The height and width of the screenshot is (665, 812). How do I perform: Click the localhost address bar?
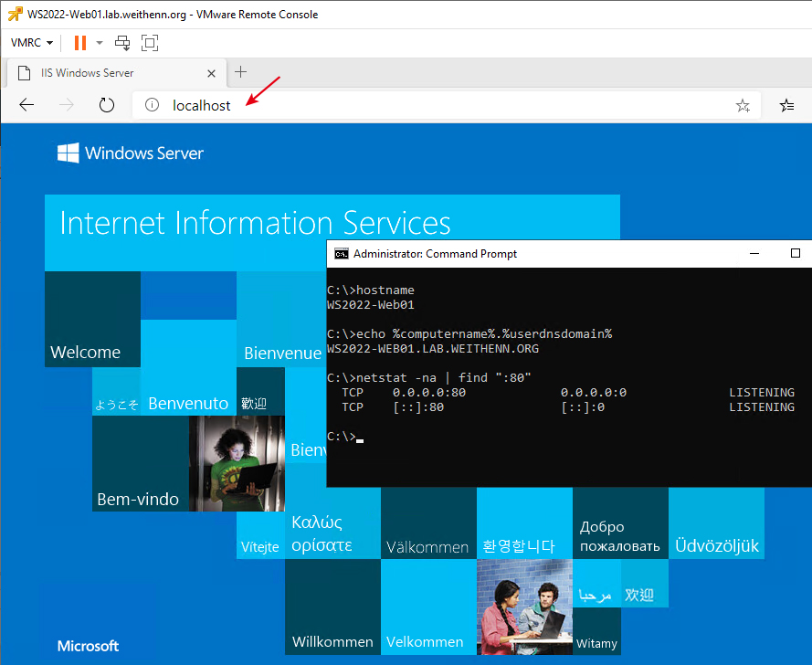pyautogui.click(x=446, y=105)
